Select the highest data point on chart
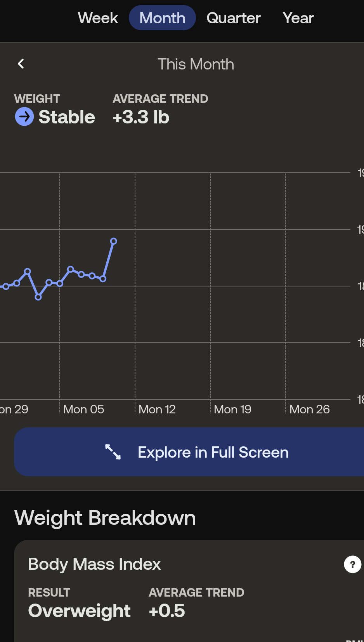Image resolution: width=364 pixels, height=642 pixels. point(114,241)
